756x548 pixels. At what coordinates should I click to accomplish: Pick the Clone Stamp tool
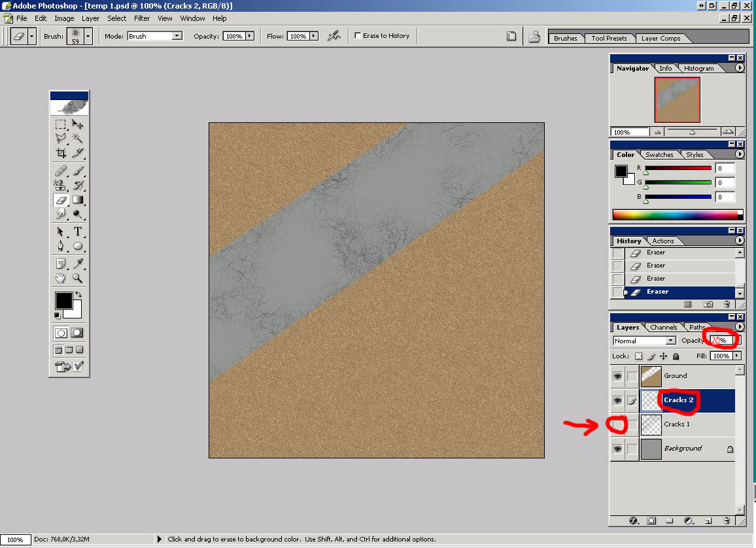coord(61,185)
